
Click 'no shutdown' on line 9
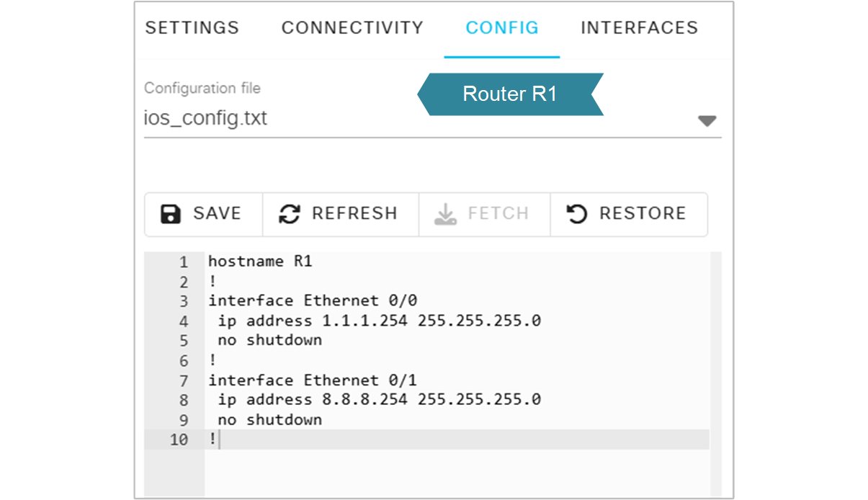269,419
